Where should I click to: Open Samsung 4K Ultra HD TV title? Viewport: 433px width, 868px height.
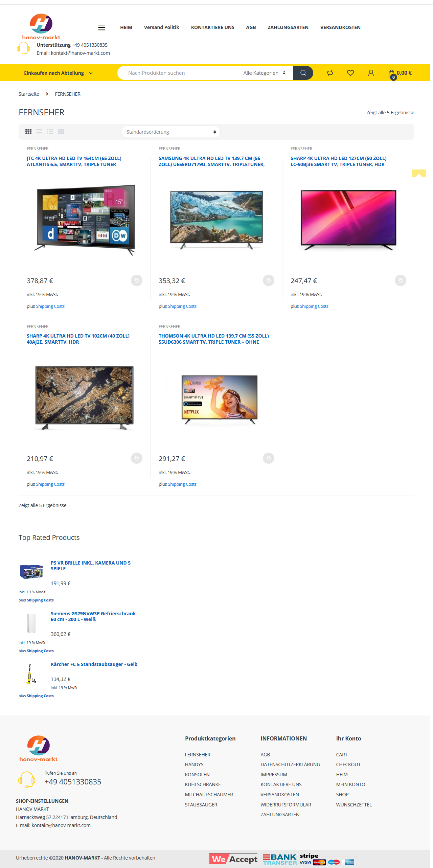point(211,161)
